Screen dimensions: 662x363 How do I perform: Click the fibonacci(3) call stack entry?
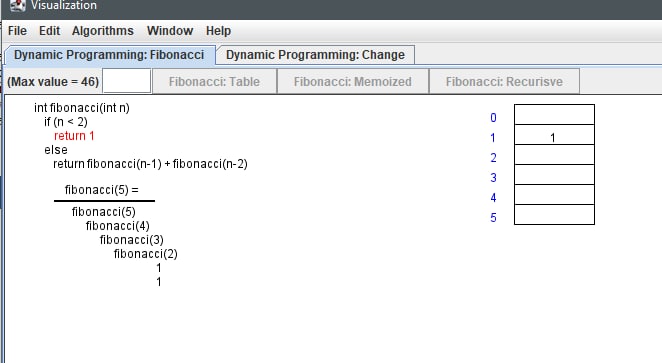(131, 240)
